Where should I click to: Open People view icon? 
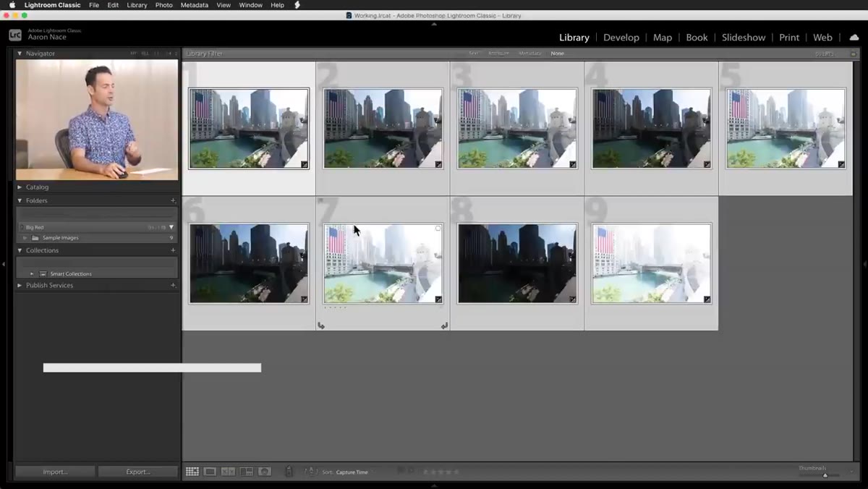265,472
